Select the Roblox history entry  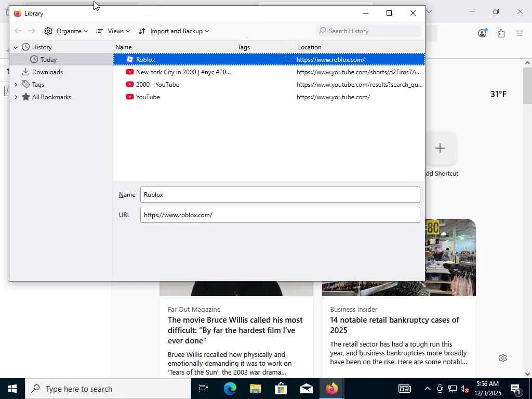(269, 60)
